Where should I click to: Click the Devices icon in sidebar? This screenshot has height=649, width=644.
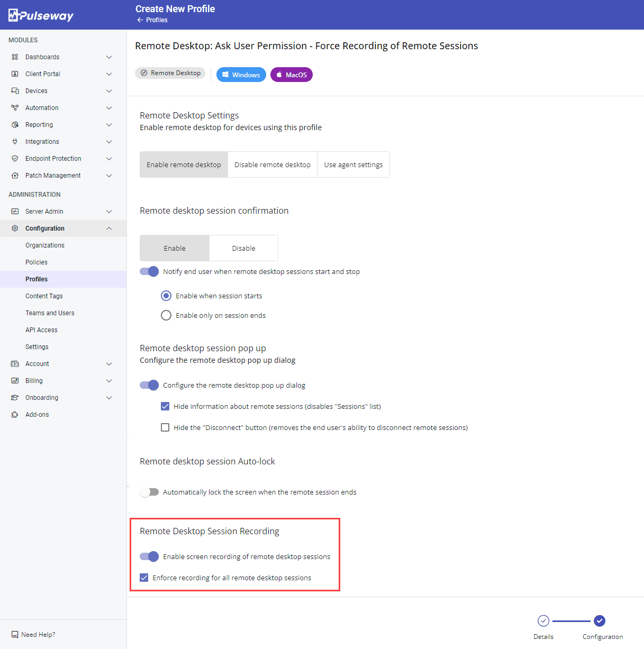point(15,91)
